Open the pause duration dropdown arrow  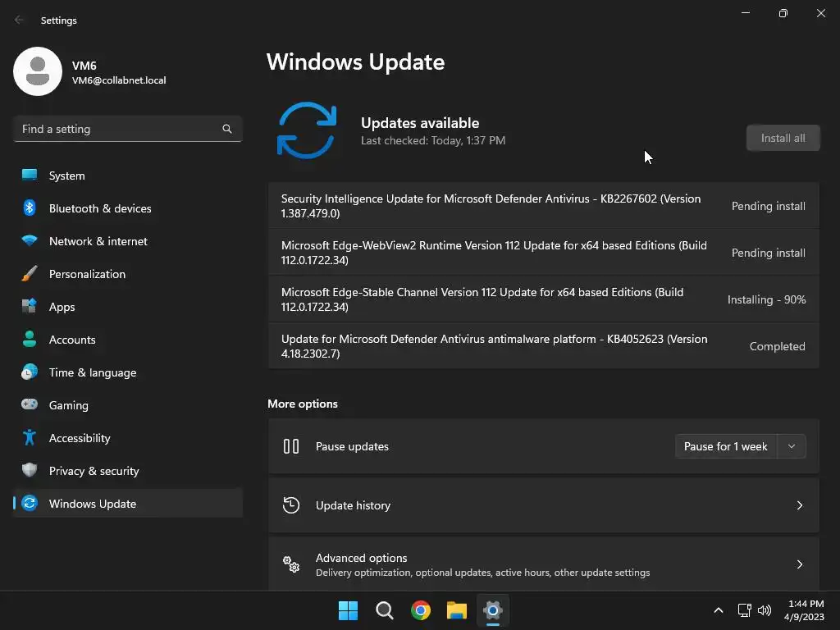click(792, 446)
